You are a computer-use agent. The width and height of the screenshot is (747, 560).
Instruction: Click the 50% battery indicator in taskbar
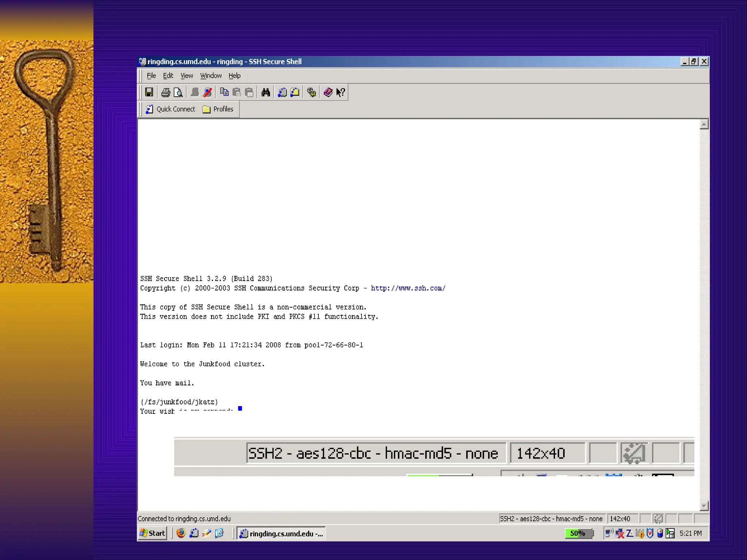[x=578, y=533]
